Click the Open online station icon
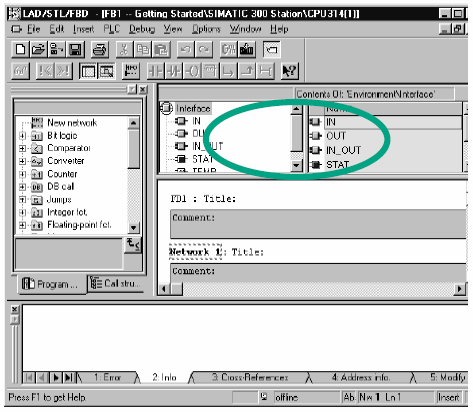The image size is (473, 412). (56, 50)
